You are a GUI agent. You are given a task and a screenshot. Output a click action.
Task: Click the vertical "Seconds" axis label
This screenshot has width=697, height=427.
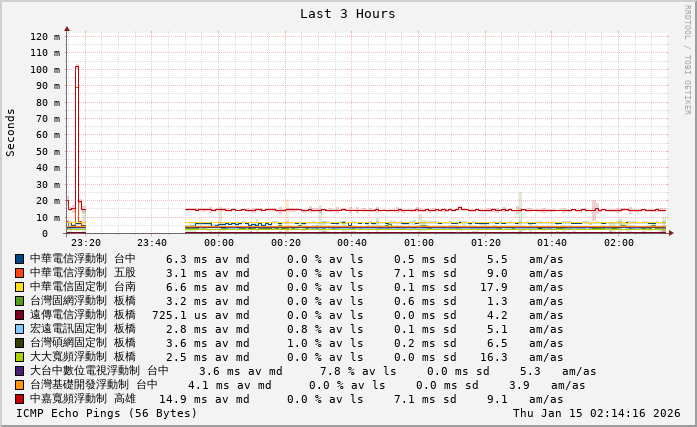point(11,133)
